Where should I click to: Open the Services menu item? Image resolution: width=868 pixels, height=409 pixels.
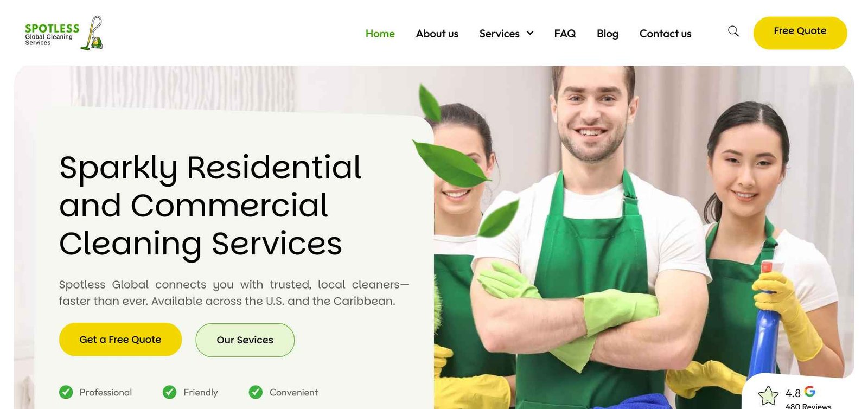(499, 34)
